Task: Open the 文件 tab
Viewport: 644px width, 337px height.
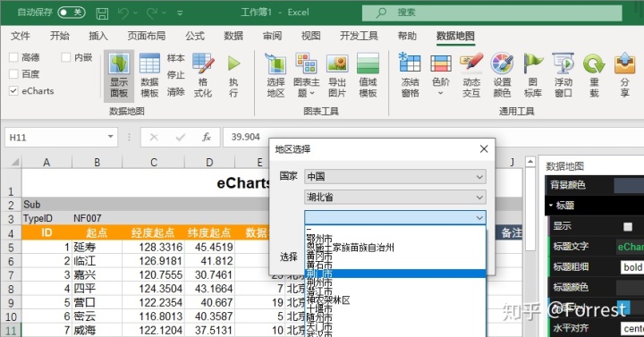Action: tap(20, 36)
